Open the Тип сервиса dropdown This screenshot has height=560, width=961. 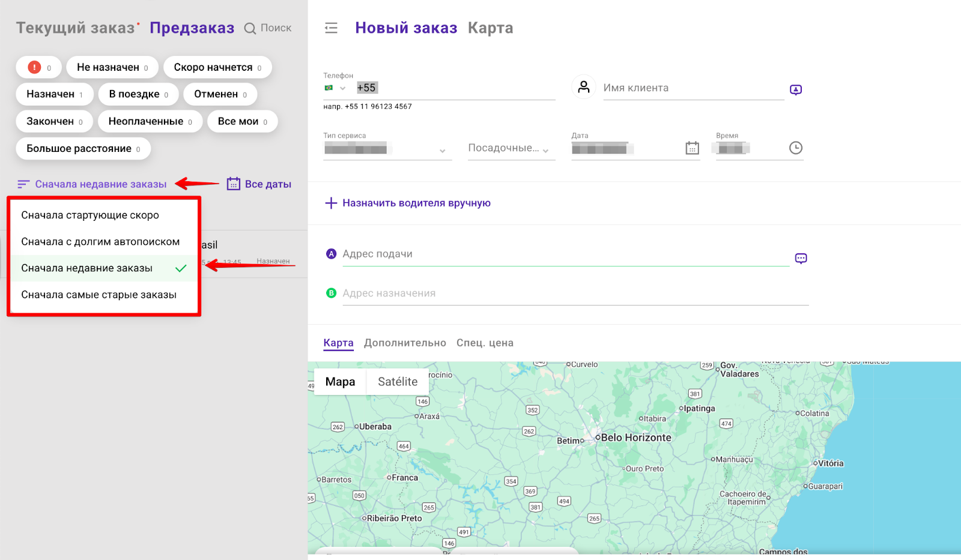coord(442,151)
